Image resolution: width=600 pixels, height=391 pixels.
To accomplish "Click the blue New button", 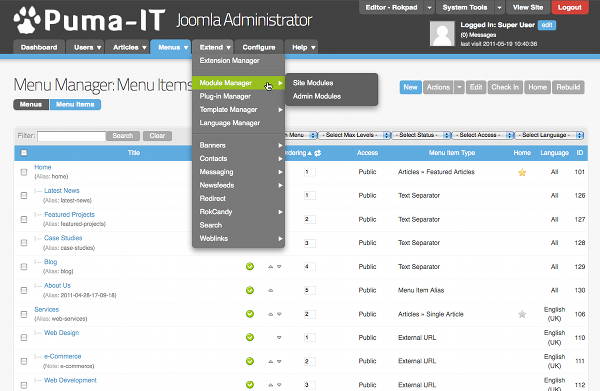I will point(410,87).
